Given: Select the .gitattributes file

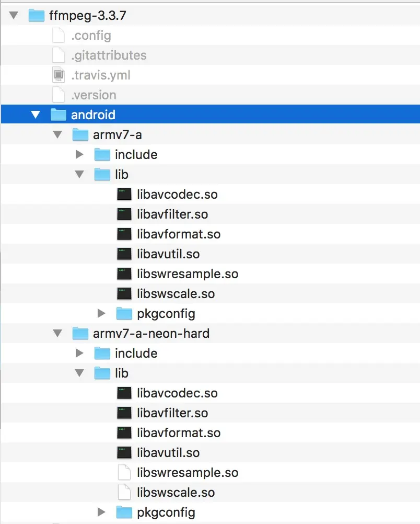Looking at the screenshot, I should (x=211, y=55).
